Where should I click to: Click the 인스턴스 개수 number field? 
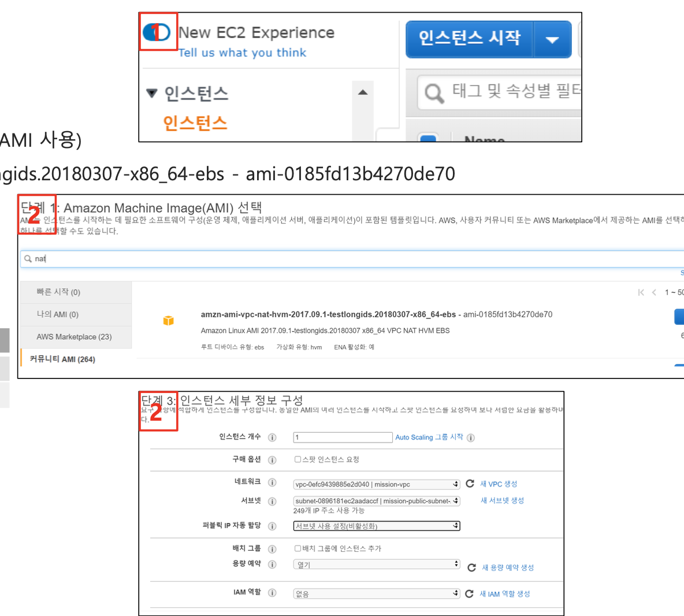coord(343,437)
